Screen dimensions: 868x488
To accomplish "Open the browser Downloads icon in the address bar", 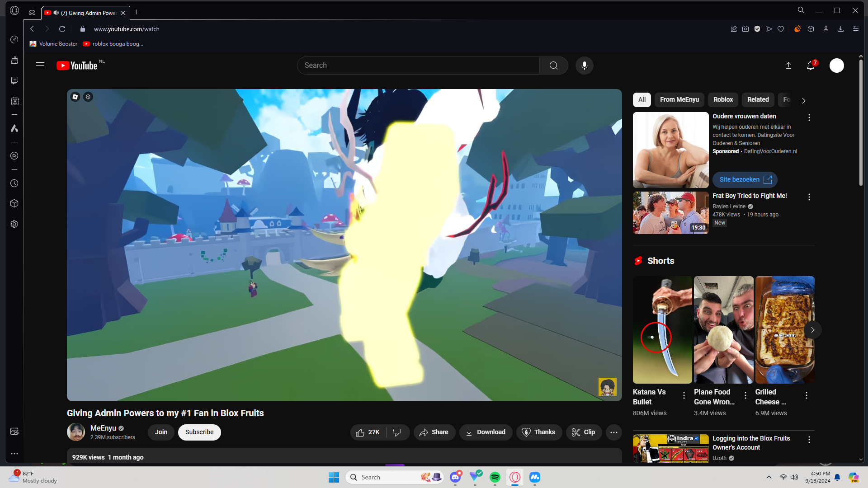I will [x=841, y=29].
